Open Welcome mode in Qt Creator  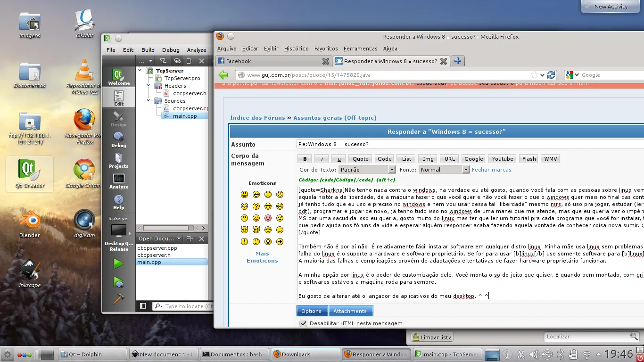(x=119, y=77)
